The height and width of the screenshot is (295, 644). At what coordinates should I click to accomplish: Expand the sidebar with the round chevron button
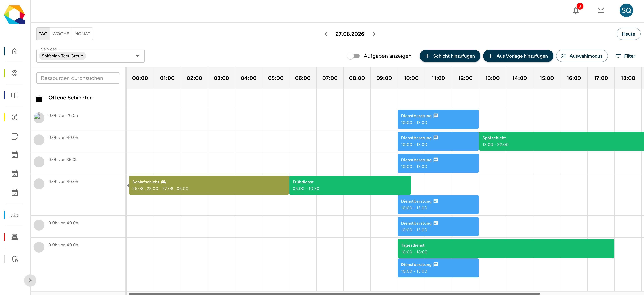[x=30, y=280]
